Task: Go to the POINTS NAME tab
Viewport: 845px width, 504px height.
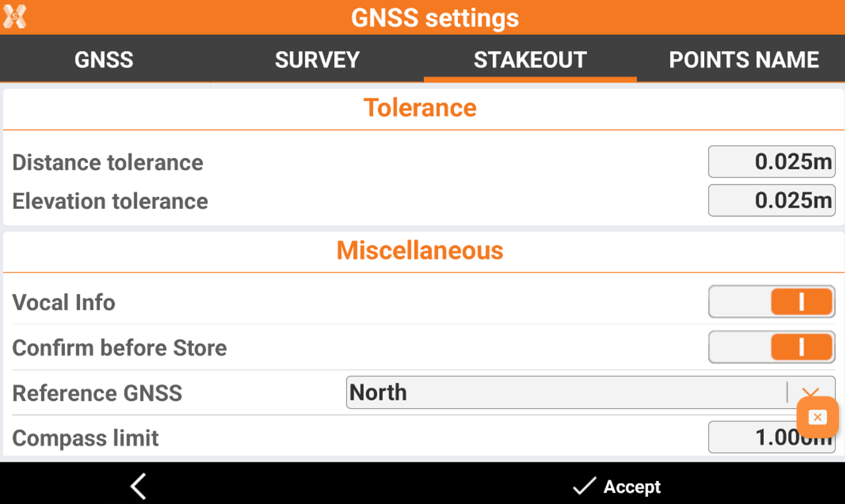Action: pyautogui.click(x=744, y=60)
